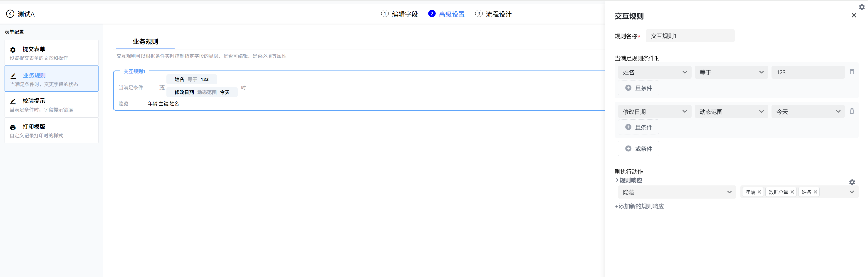Image resolution: width=868 pixels, height=277 pixels.
Task: Open the 动态范围 operator dropdown
Action: [731, 111]
